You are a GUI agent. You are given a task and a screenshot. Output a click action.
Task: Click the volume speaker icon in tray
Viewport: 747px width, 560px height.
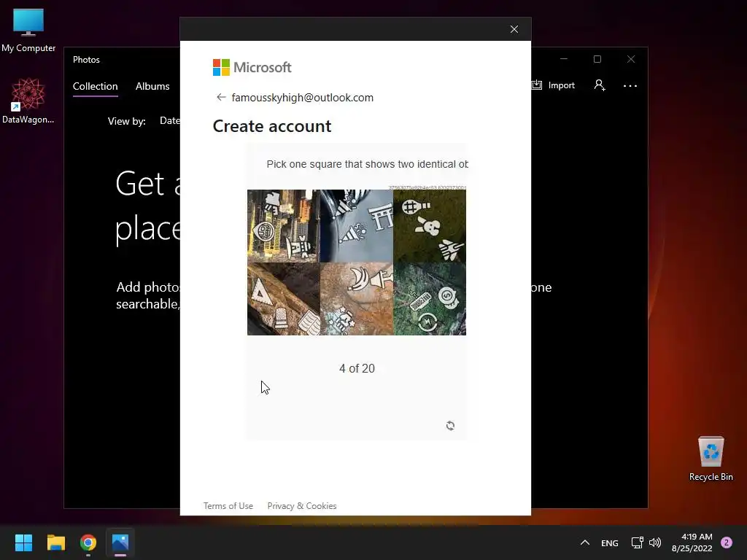[x=655, y=542]
